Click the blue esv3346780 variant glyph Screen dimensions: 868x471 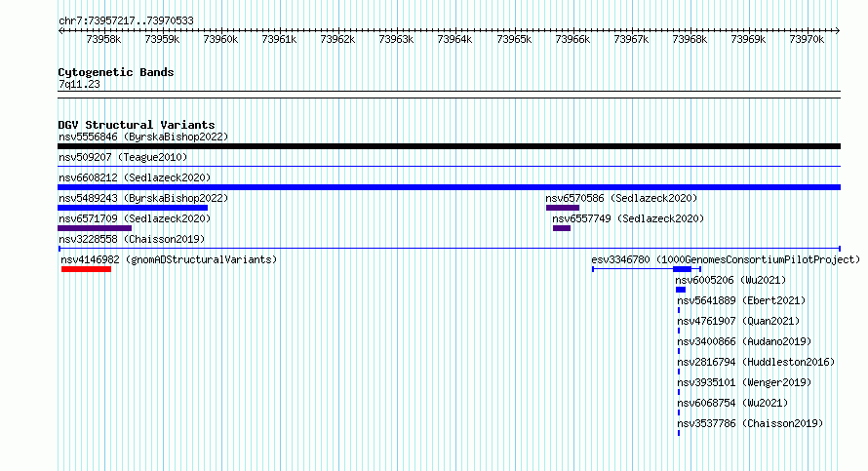(647, 269)
